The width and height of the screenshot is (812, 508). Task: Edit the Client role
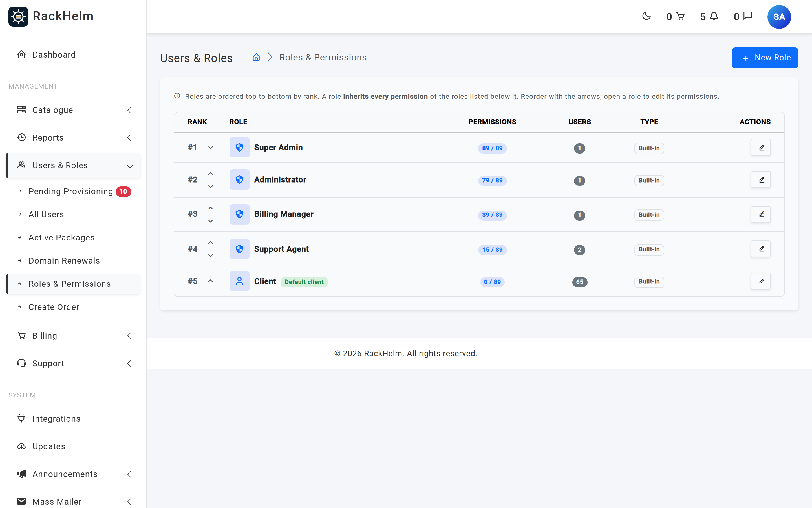(760, 281)
